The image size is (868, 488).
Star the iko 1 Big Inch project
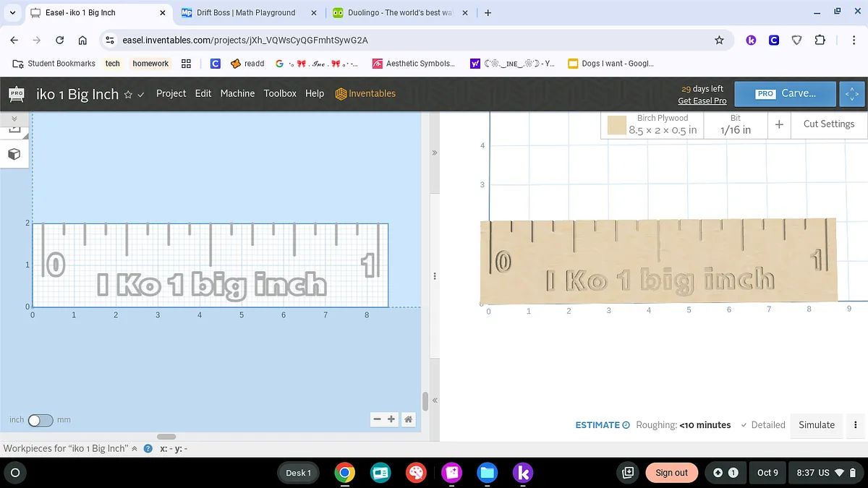pos(128,95)
